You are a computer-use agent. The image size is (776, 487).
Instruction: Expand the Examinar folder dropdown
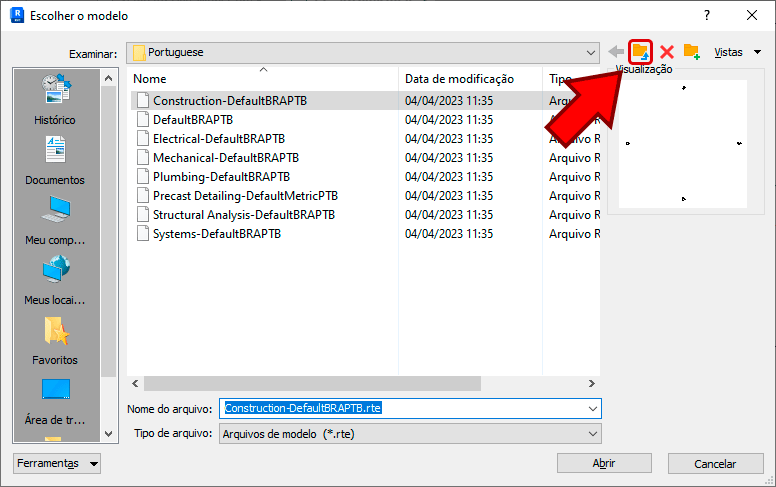(x=590, y=52)
